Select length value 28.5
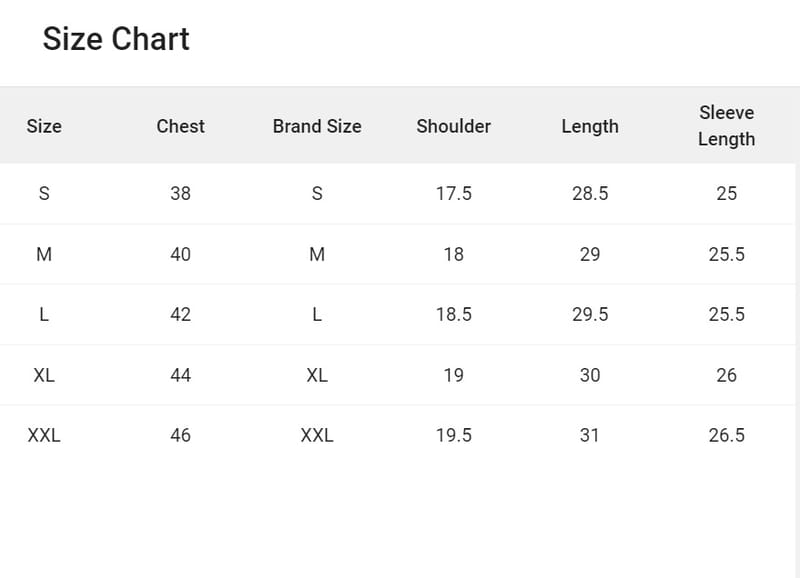Screen dimensions: 800x578 (x=590, y=193)
